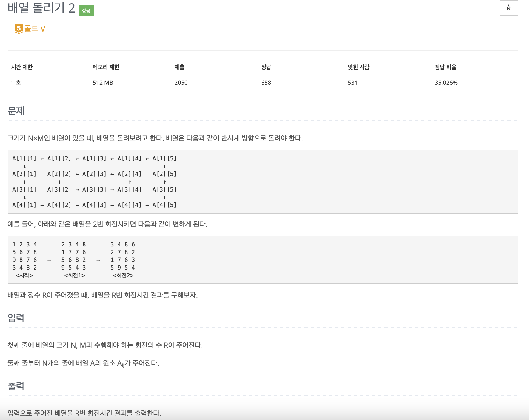Click the 골드 V tier shield icon
529x420 pixels.
(x=19, y=29)
